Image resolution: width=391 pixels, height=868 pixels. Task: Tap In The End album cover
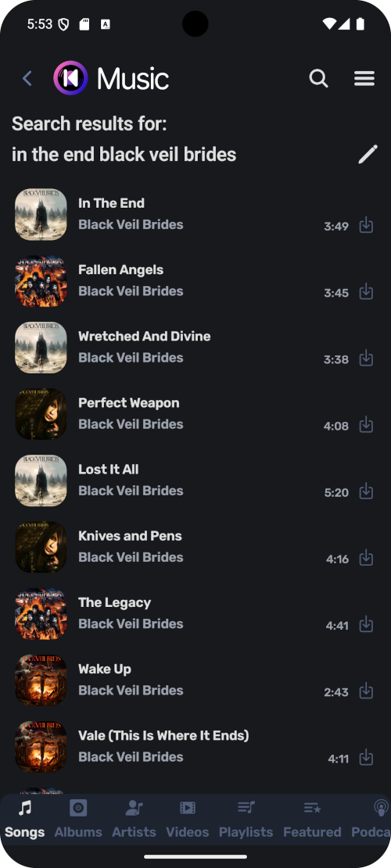pyautogui.click(x=41, y=215)
